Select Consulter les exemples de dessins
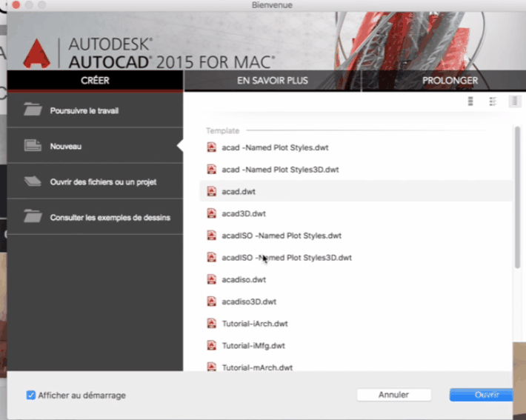 [95, 217]
